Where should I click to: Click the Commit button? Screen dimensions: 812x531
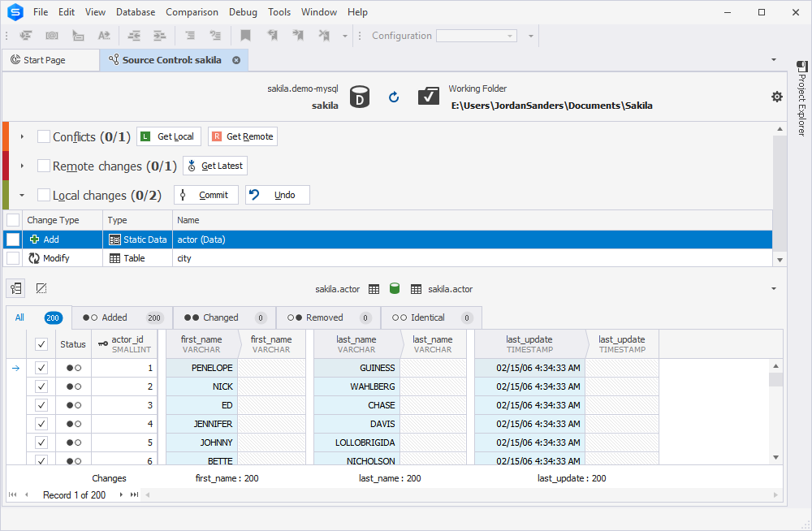coord(206,195)
